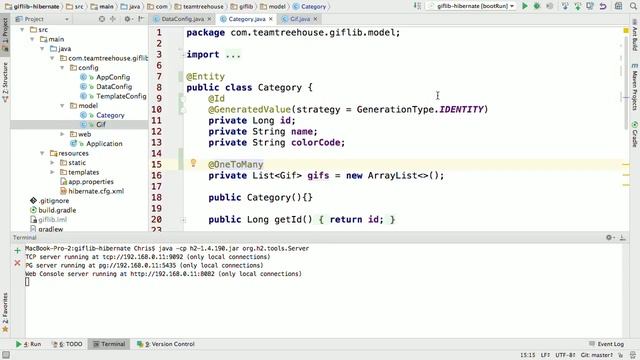Open the Ant Build side panel
Viewport: 640px width, 360px height.
click(635, 35)
